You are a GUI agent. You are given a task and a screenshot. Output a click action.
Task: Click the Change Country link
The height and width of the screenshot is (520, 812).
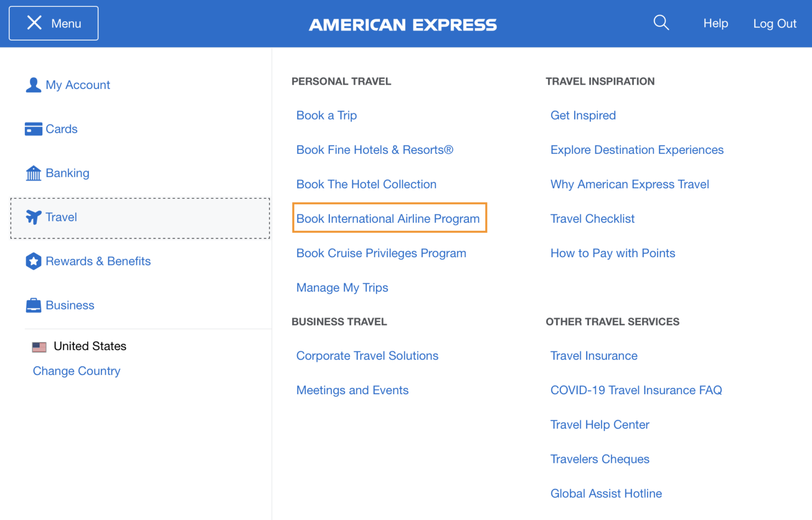click(76, 371)
